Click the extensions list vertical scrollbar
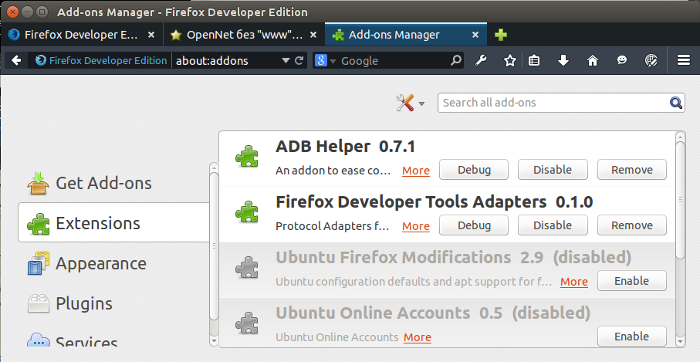The width and height of the screenshot is (700, 362). (x=680, y=200)
